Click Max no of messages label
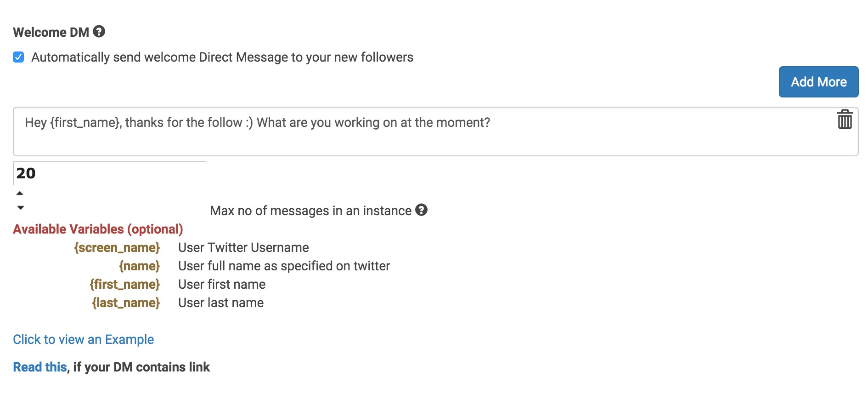The height and width of the screenshot is (400, 868). pos(310,211)
